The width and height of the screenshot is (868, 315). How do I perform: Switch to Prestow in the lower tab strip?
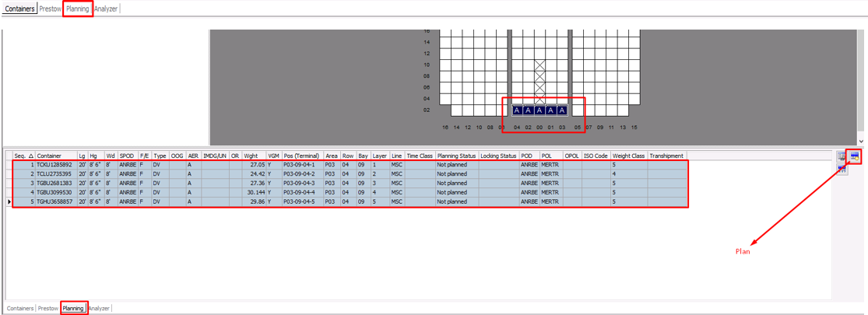48,308
